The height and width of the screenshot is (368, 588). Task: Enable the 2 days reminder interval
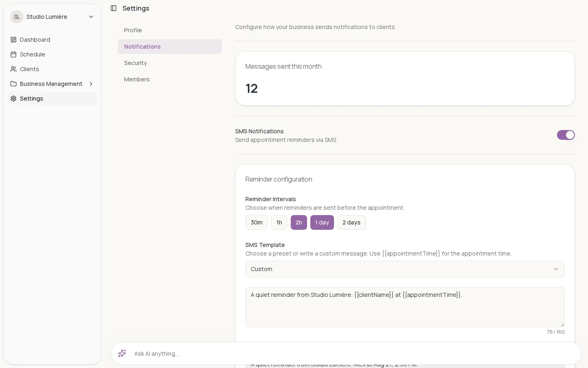tap(352, 222)
